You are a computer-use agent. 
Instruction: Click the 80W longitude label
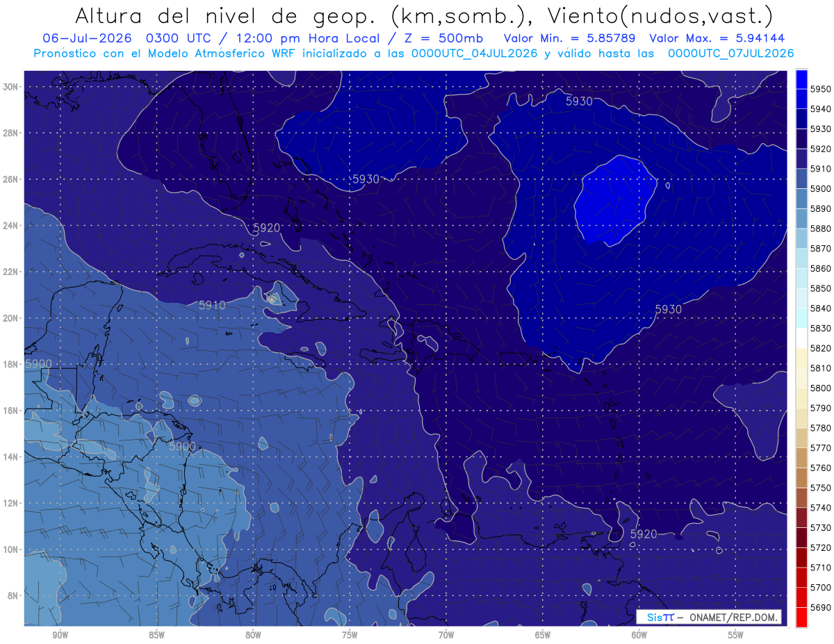pos(253,635)
